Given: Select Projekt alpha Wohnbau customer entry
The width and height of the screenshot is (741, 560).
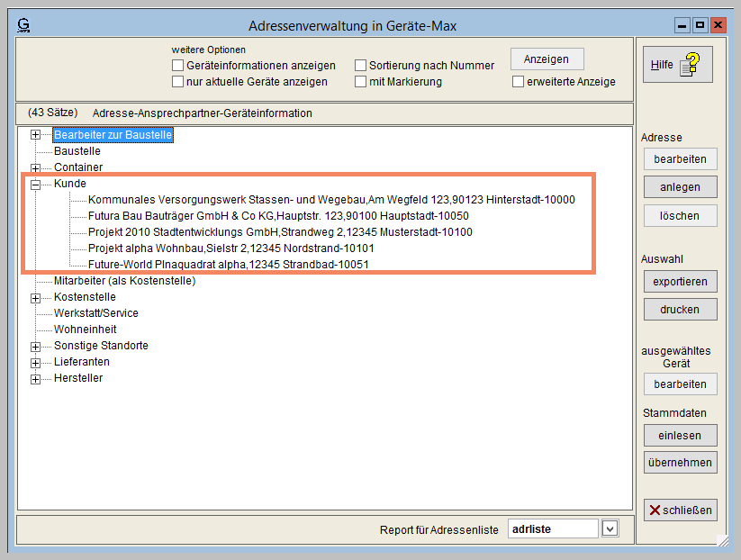Looking at the screenshot, I should [x=230, y=248].
